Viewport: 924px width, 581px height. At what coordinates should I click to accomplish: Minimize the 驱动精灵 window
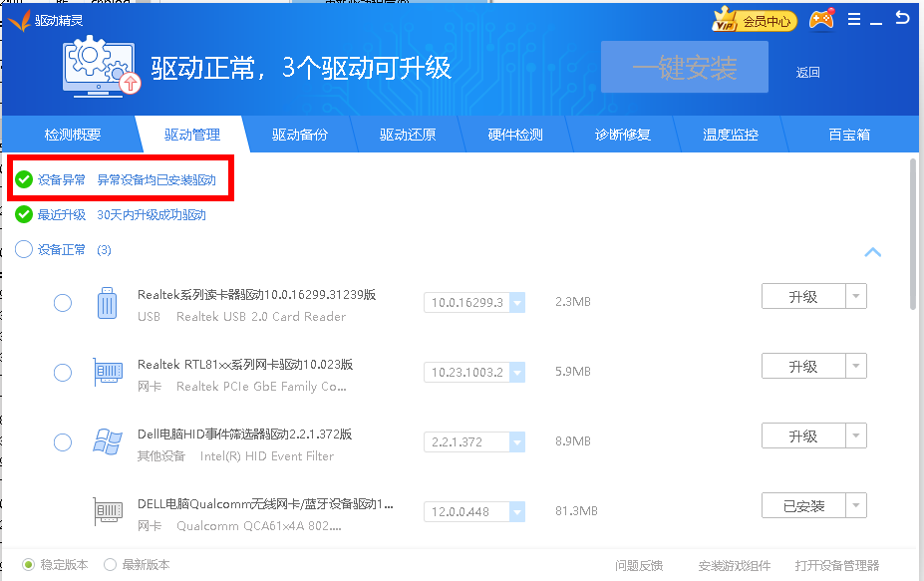(876, 22)
